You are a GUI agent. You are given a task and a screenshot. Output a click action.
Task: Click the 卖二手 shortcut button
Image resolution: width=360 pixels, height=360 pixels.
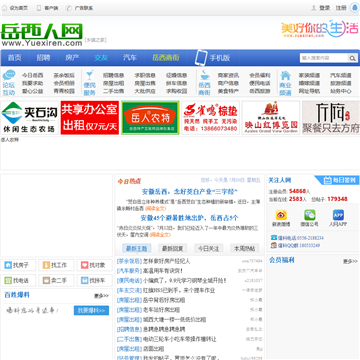pos(56,280)
